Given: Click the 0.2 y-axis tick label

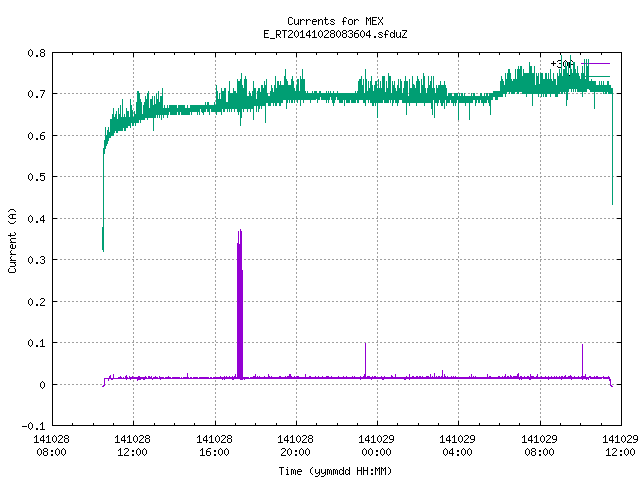Looking at the screenshot, I should (x=36, y=302).
